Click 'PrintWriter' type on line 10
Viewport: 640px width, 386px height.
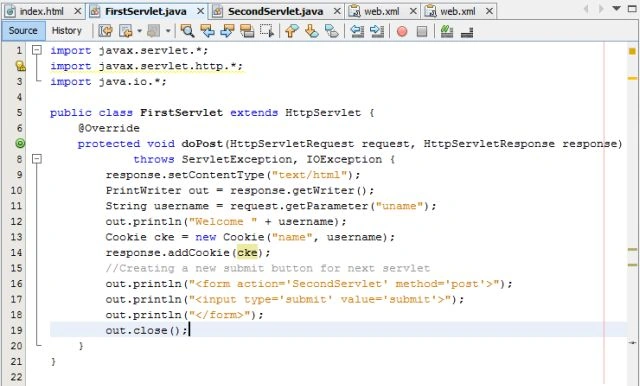(143, 190)
